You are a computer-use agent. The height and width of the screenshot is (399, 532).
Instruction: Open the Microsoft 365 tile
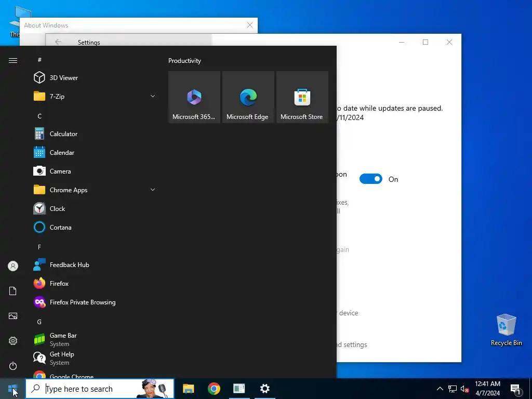click(x=194, y=97)
